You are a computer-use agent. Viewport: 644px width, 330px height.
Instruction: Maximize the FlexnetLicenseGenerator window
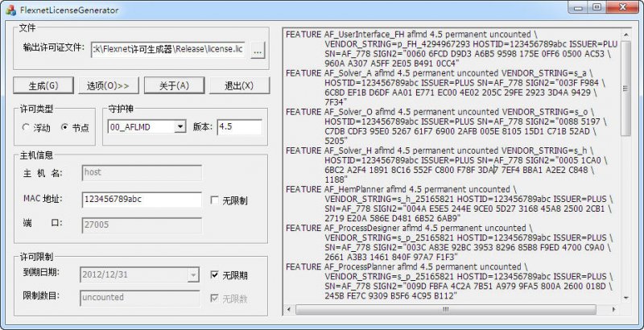click(x=597, y=8)
